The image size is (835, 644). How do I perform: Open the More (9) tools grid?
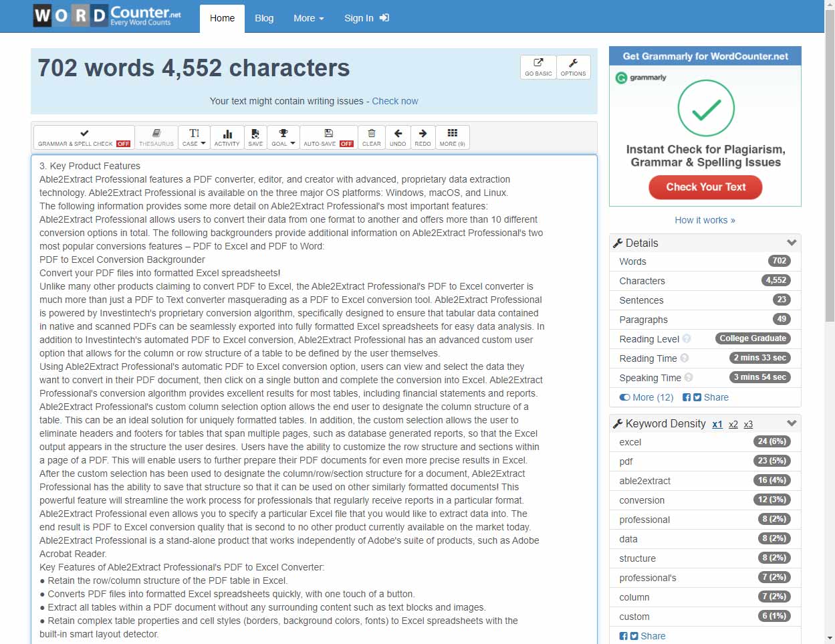(x=453, y=137)
